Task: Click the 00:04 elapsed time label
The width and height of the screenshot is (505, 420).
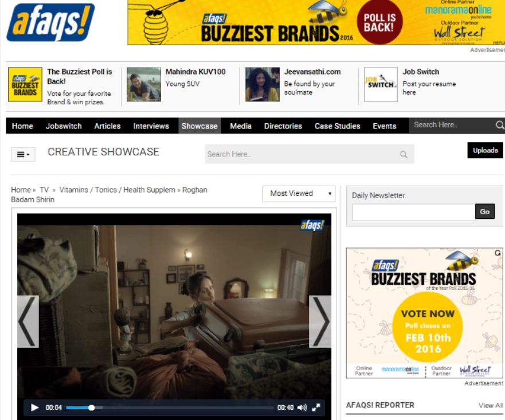Action: pyautogui.click(x=53, y=408)
